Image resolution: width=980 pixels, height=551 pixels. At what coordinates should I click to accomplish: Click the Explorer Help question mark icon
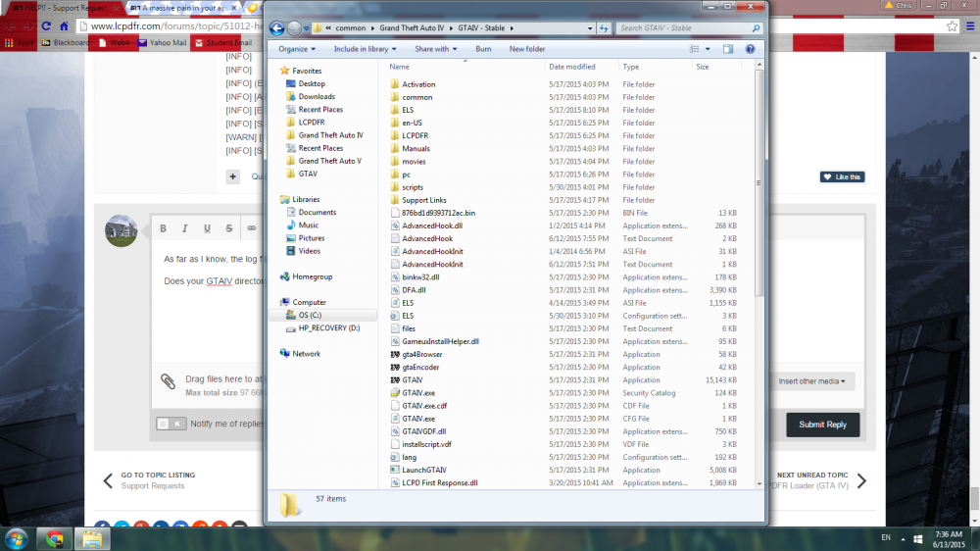point(750,49)
